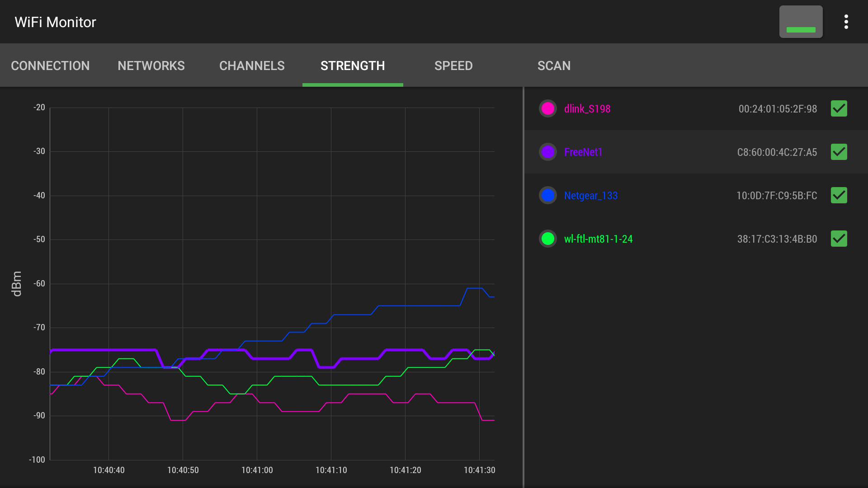Go to the SPEED tab

(453, 66)
